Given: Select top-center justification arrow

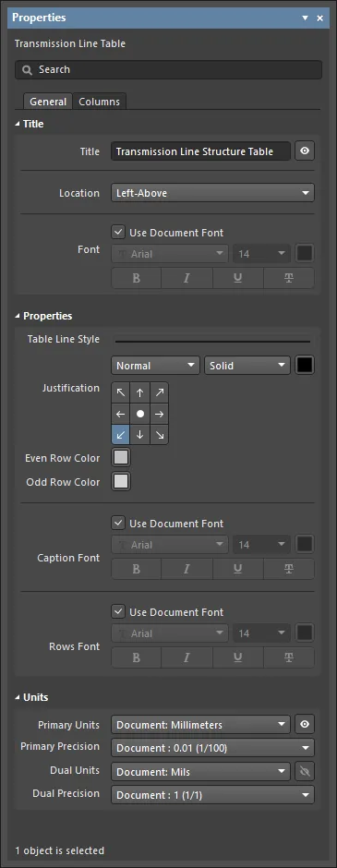Looking at the screenshot, I should pos(140,392).
